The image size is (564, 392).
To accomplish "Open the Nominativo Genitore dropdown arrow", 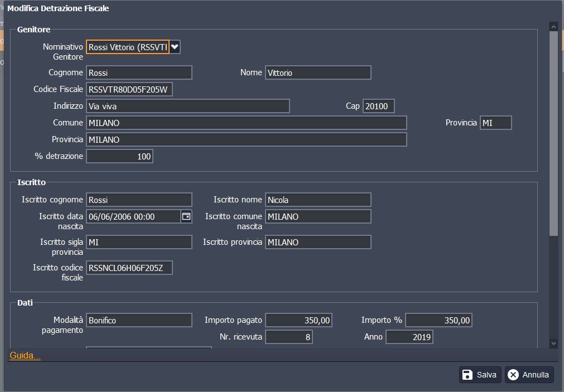I will click(175, 47).
